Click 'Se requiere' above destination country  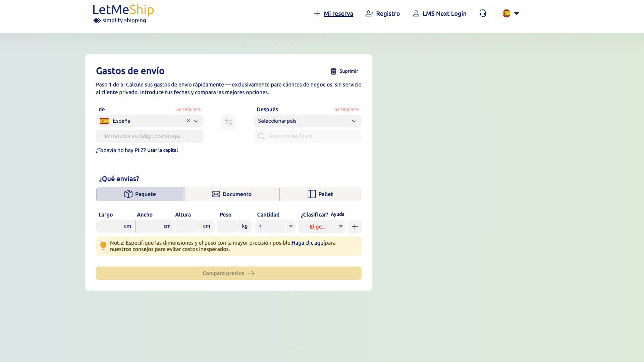(346, 109)
